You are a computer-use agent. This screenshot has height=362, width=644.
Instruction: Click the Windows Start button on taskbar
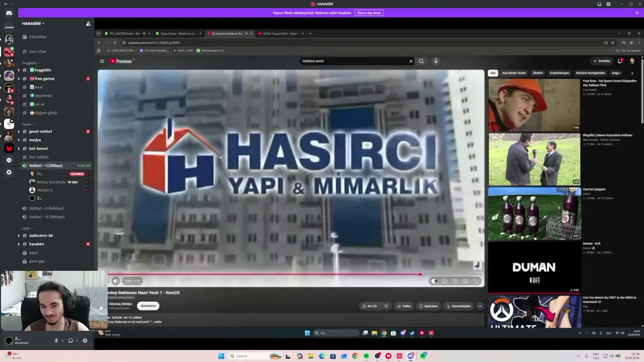221,356
